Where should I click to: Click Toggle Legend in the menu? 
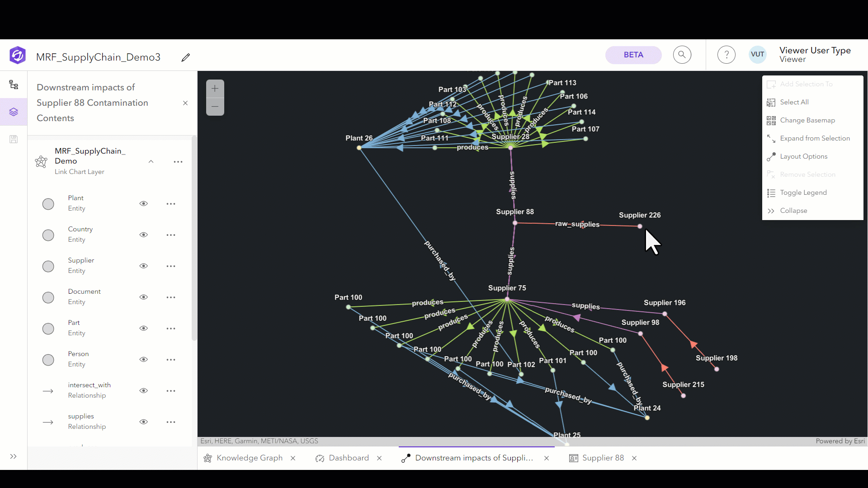[803, 192]
